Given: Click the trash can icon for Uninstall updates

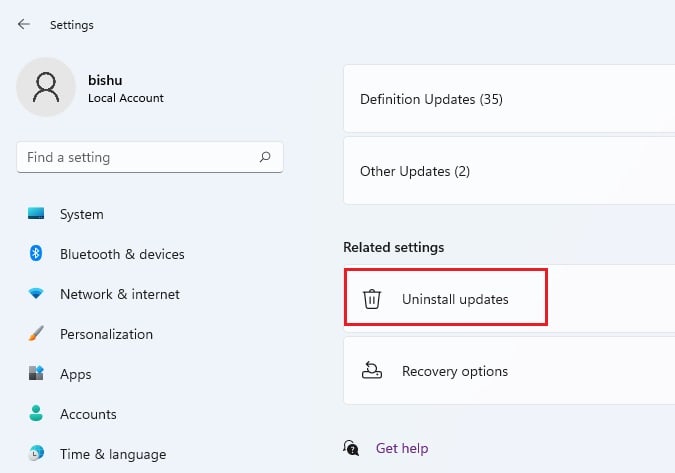Looking at the screenshot, I should point(372,299).
